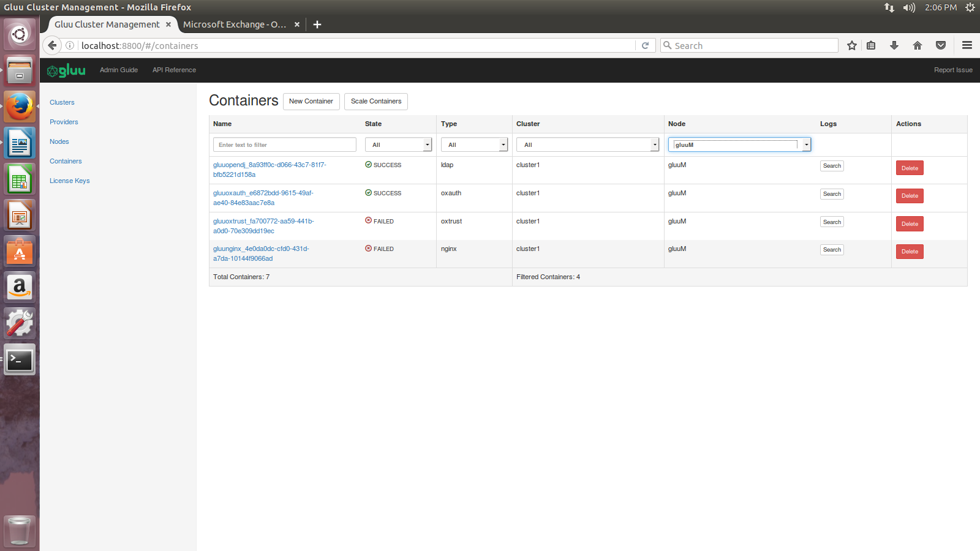Click the Report Issue link
Viewport: 980px width, 551px height.
[x=953, y=70]
